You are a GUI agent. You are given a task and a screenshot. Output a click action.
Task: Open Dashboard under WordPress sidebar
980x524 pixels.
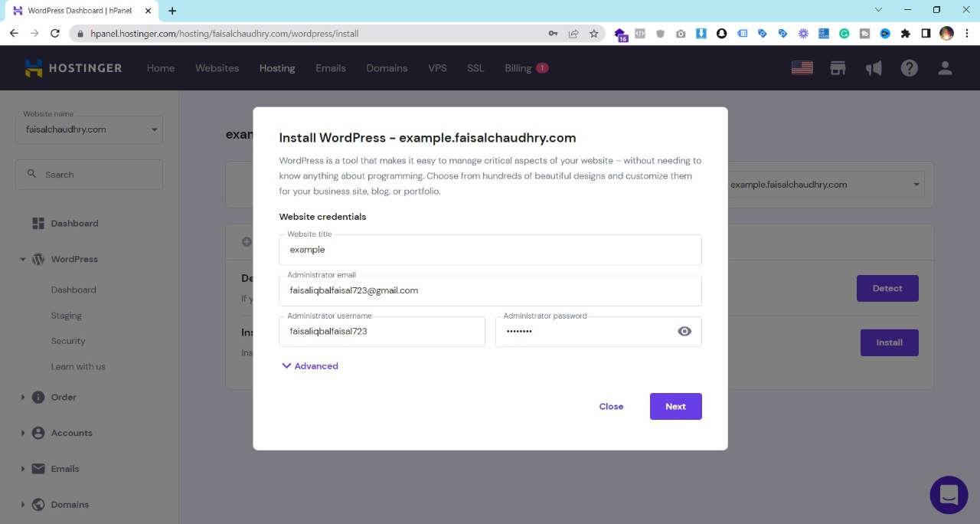click(x=73, y=290)
